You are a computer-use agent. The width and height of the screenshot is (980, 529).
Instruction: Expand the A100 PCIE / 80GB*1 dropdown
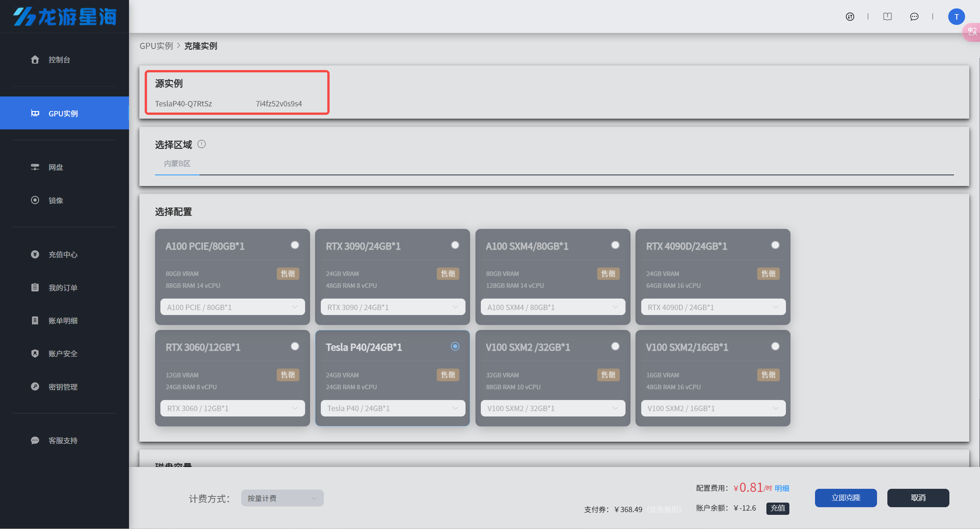(x=232, y=307)
